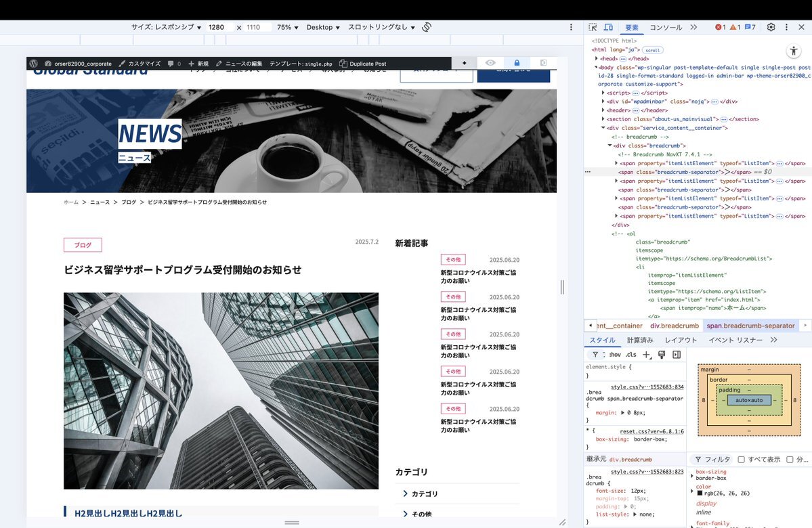
Task: Click カスタマイズ in the admin bar
Action: (140, 64)
